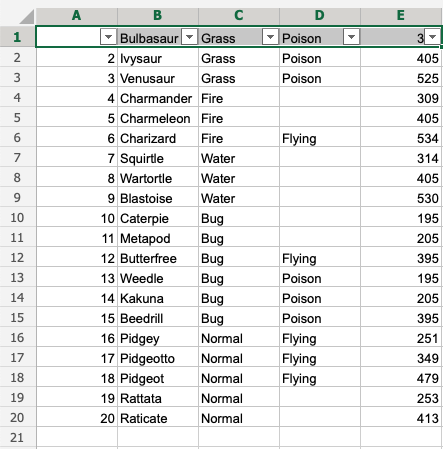
Task: Expand the Grass column filter arrow
Action: (270, 37)
